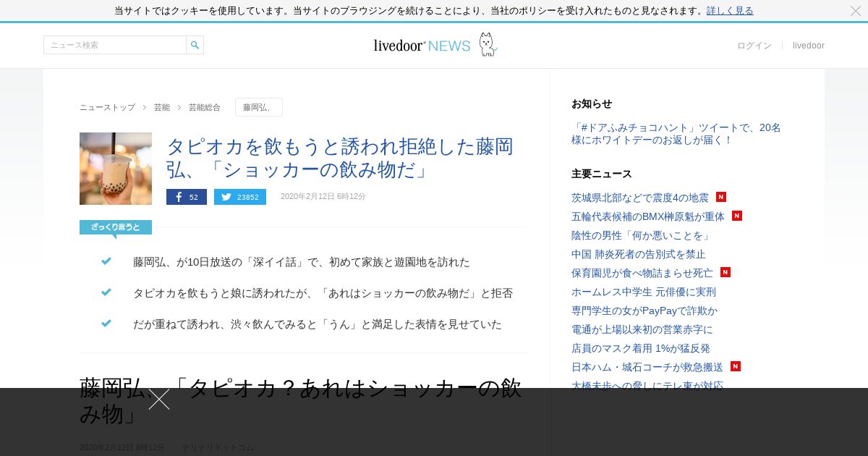The height and width of the screenshot is (456, 868).
Task: Open 日本ハム・城石コーチが救急搬送 news
Action: pyautogui.click(x=647, y=367)
